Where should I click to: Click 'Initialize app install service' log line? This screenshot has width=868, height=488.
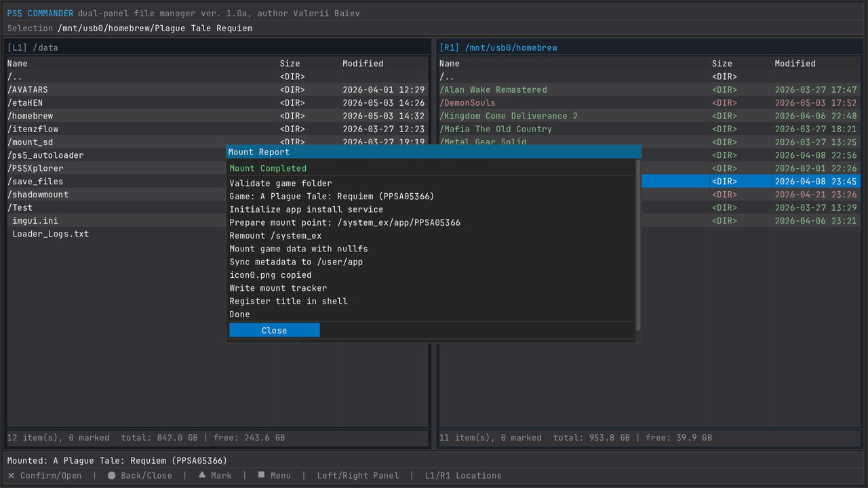tap(307, 209)
